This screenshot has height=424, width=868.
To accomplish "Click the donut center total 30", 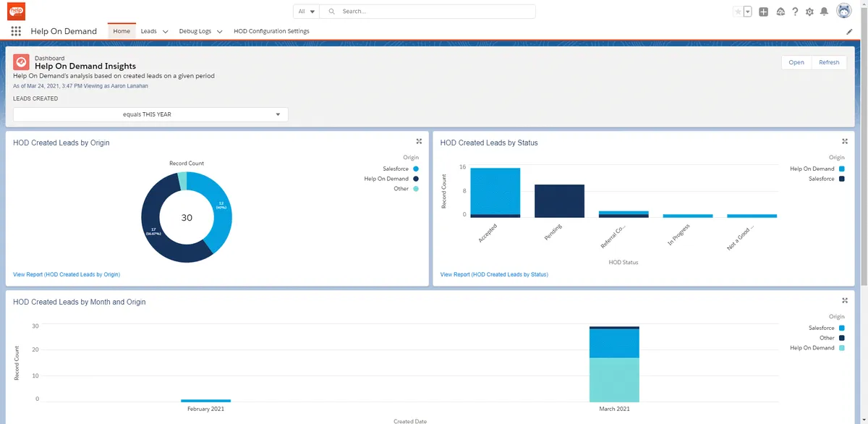I will [x=187, y=217].
